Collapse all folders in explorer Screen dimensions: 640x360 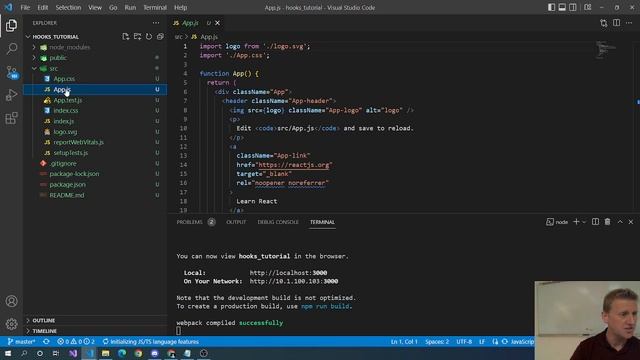160,37
